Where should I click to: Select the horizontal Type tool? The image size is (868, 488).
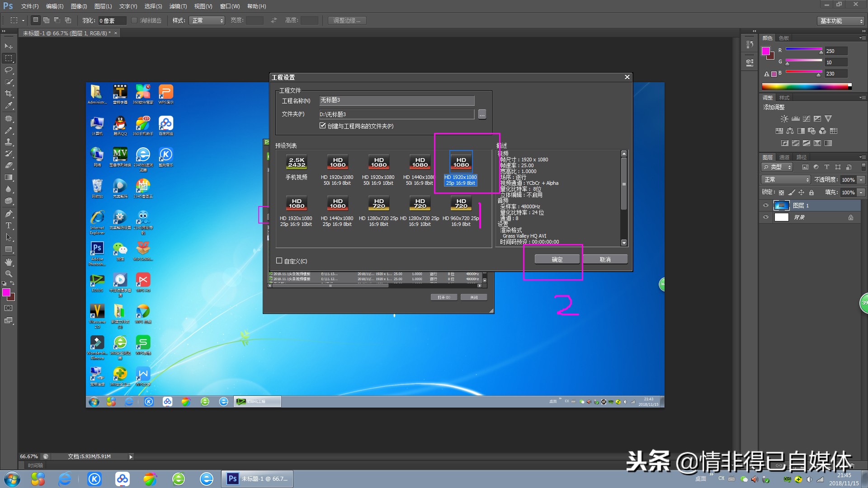coord(9,225)
